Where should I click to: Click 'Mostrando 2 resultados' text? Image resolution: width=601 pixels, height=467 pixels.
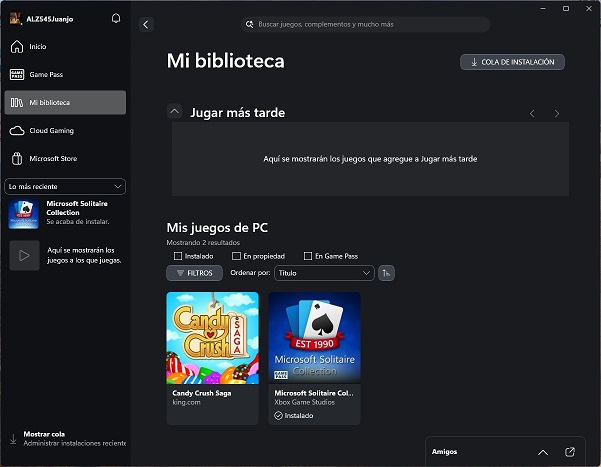click(x=203, y=243)
